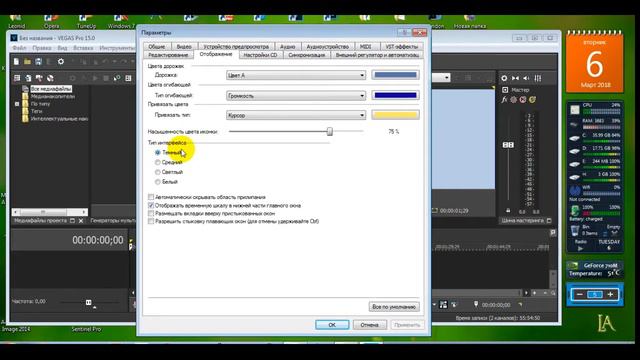This screenshot has height=360, width=640.
Task: Switch to the Аудио tab
Action: [287, 47]
